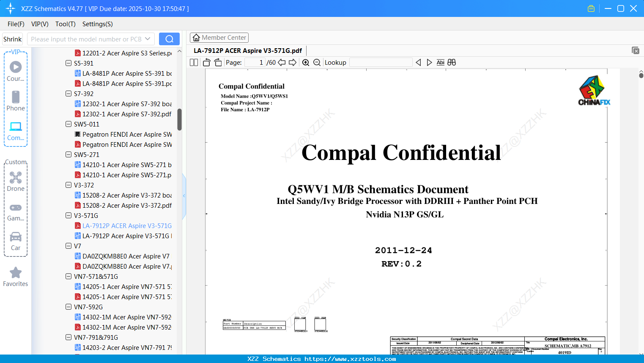The image size is (644, 363).
Task: Open the LA-8481P Aspire S5-391 board file
Action: pos(123,73)
